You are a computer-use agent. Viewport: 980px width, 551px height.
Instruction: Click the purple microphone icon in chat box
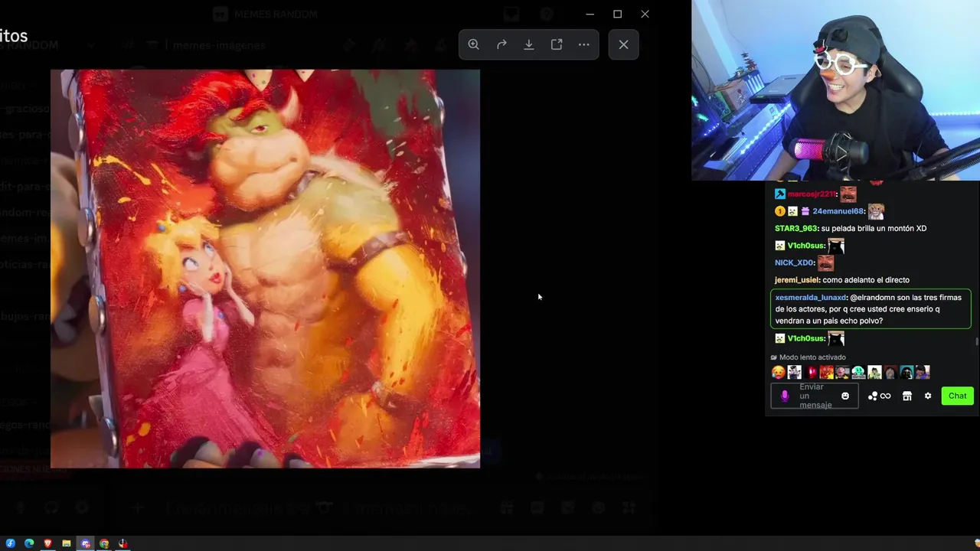(785, 396)
